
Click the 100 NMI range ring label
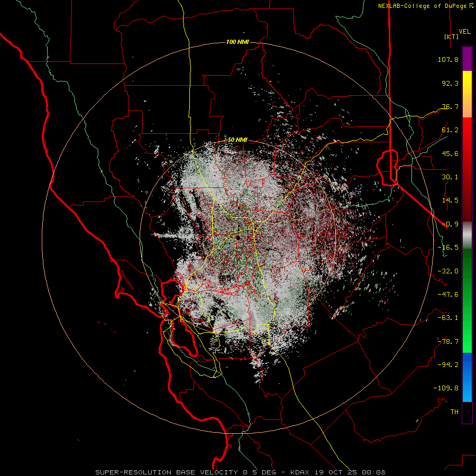pos(237,42)
